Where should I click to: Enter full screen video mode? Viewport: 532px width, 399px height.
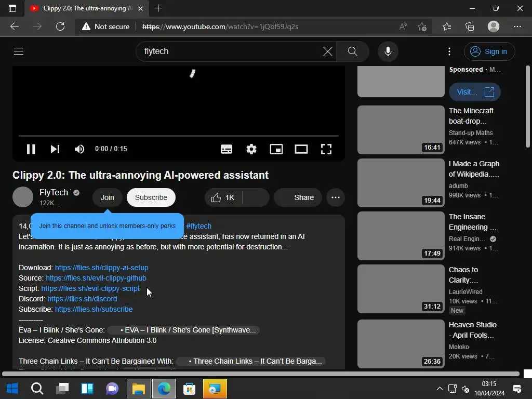[326, 149]
